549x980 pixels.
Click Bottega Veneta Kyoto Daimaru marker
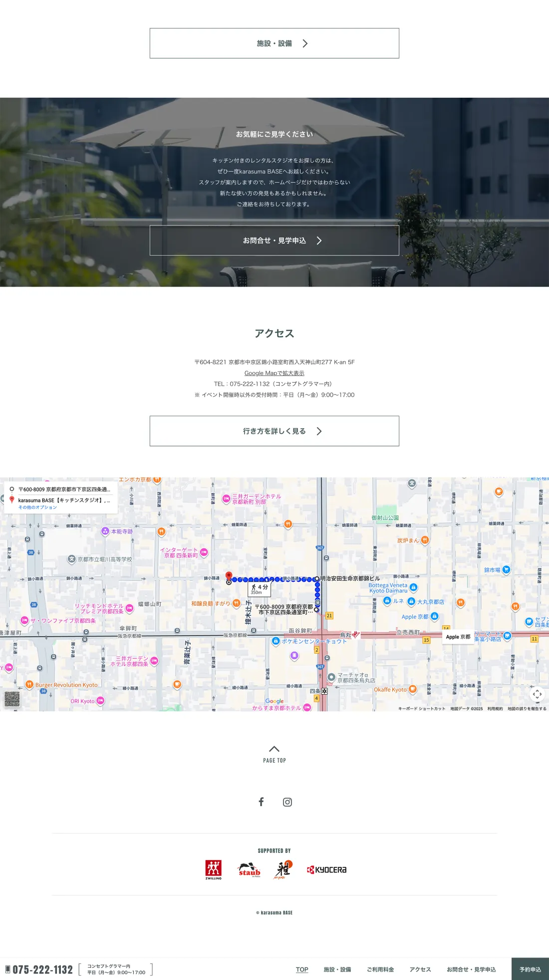[x=413, y=588]
